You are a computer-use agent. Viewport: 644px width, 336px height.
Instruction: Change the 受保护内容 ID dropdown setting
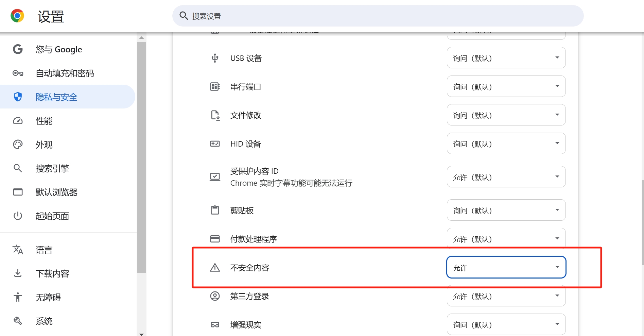click(x=506, y=177)
